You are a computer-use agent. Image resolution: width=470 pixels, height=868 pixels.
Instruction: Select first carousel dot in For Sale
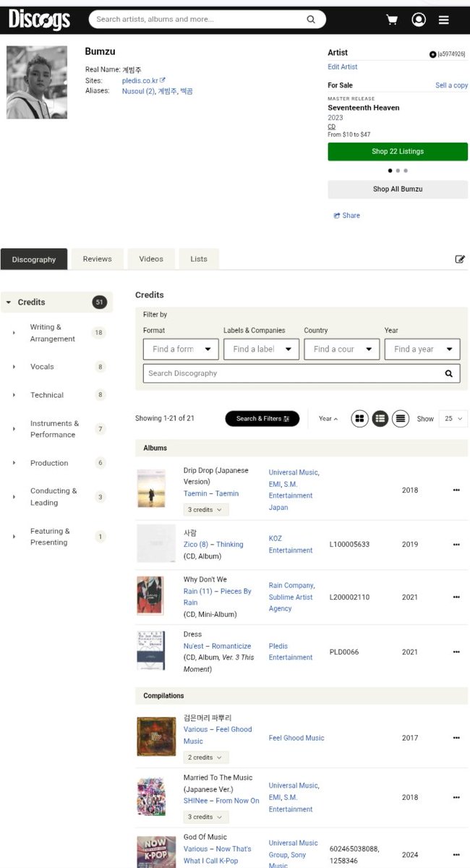390,171
